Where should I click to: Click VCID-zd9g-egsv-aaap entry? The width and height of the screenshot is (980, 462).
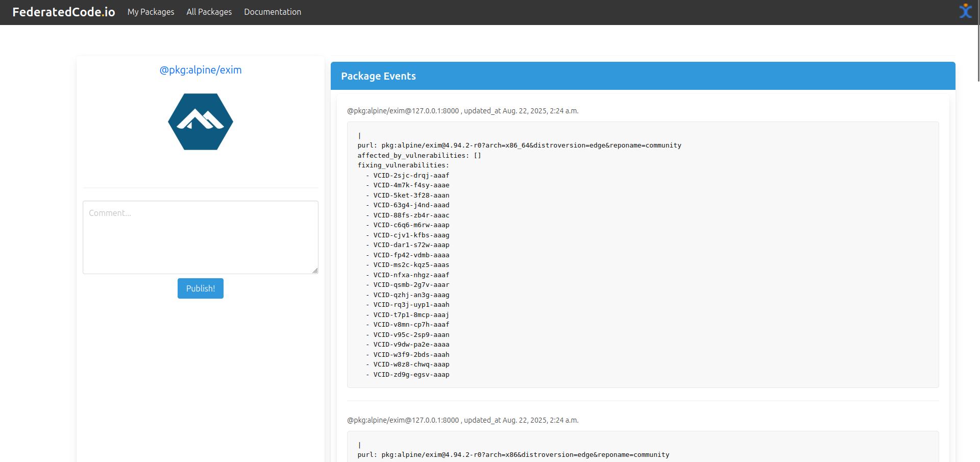[411, 375]
